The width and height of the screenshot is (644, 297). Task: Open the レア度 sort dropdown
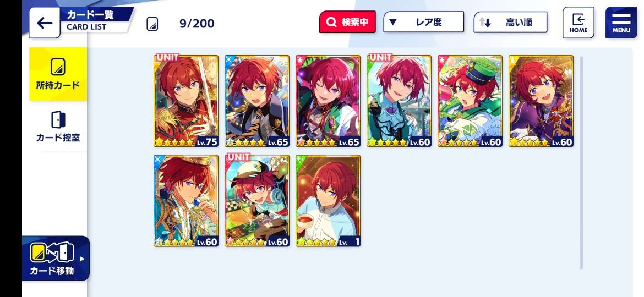(x=423, y=22)
